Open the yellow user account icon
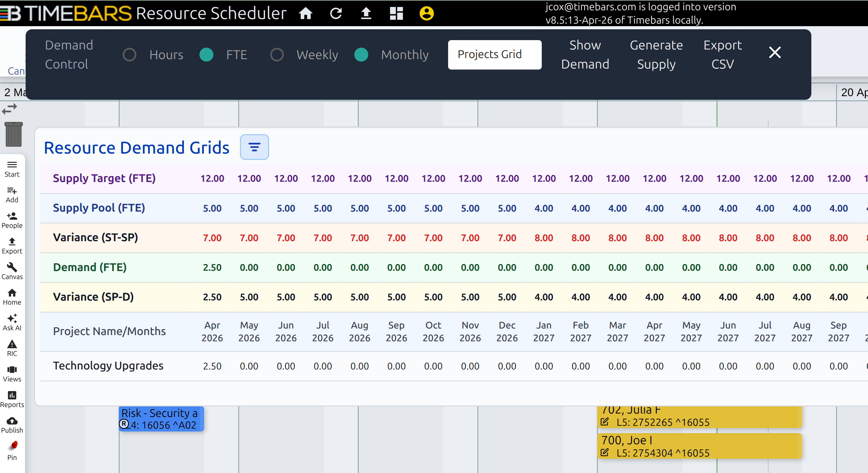 coord(426,13)
